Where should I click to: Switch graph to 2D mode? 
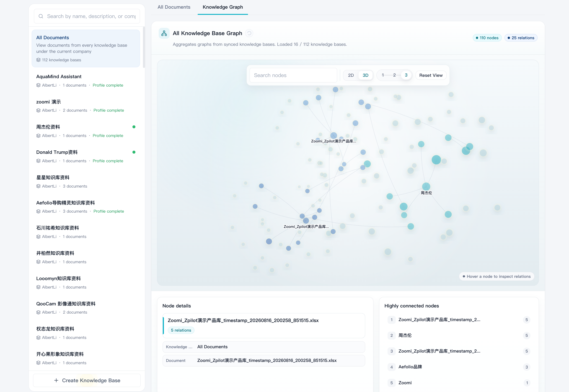pyautogui.click(x=351, y=75)
